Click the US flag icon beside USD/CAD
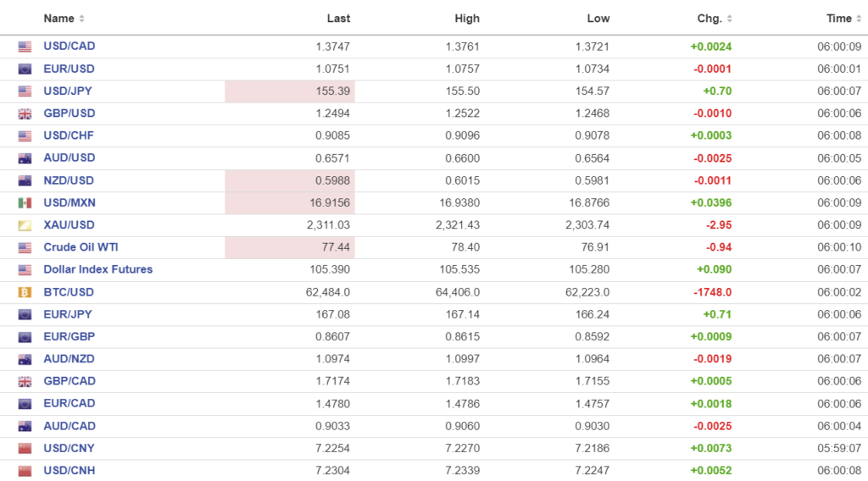Image resolution: width=868 pixels, height=481 pixels. [25, 47]
